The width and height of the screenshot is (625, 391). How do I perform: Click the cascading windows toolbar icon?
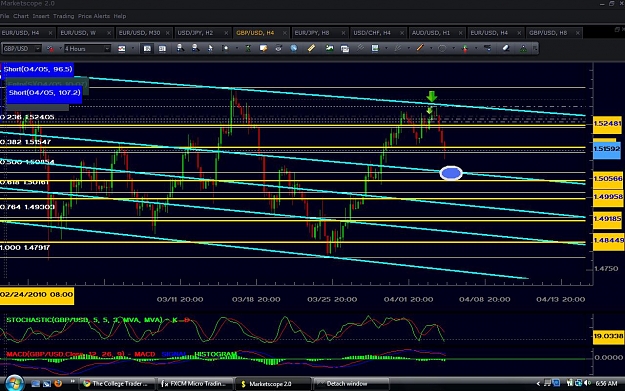coord(345,49)
